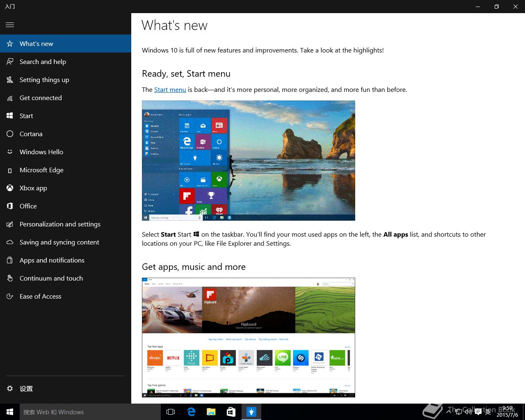525x420 pixels.
Task: Open Setting things up section icon
Action: coord(10,80)
